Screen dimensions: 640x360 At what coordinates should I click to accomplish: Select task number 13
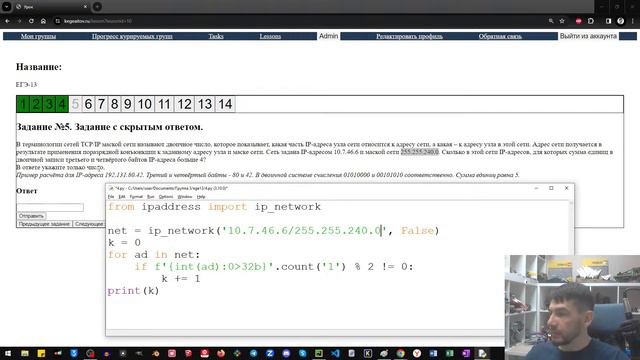point(205,104)
